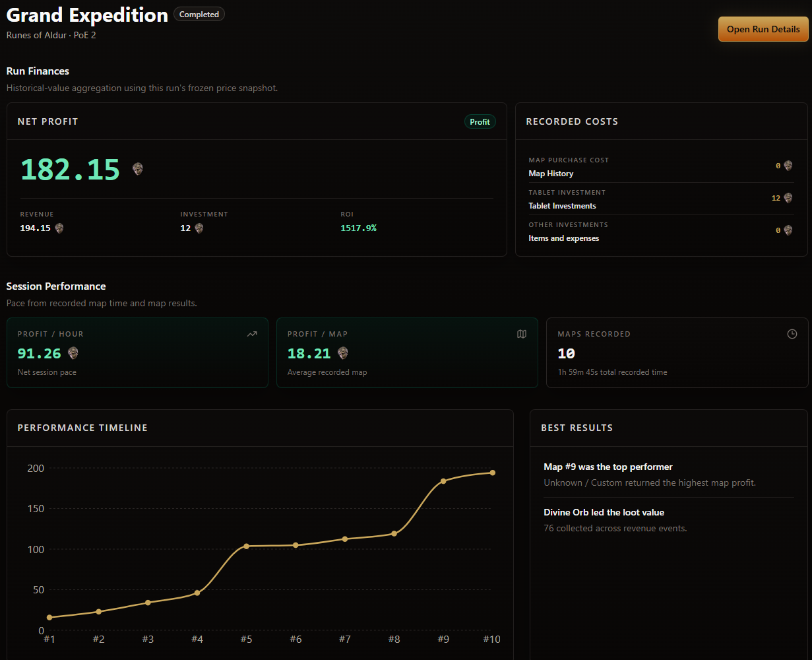Click the #10 data point on timeline
The image size is (812, 660).
493,473
